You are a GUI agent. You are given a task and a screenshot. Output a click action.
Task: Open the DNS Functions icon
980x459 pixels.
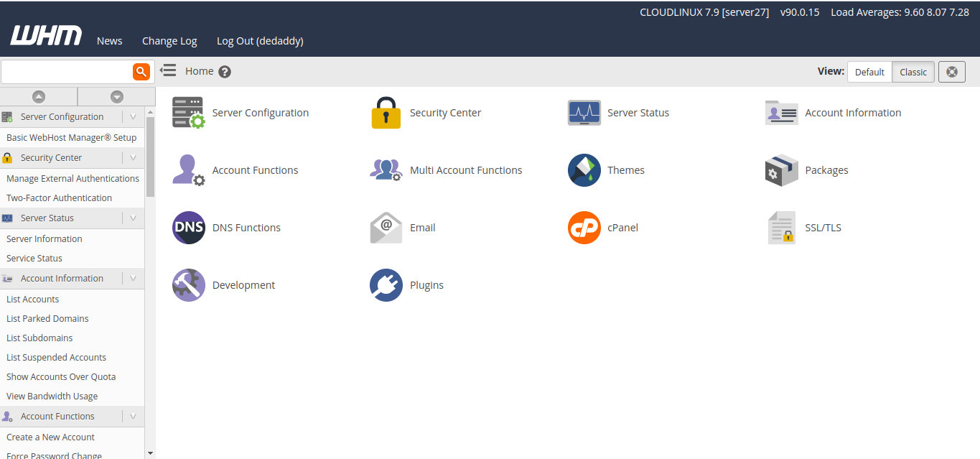(x=189, y=228)
